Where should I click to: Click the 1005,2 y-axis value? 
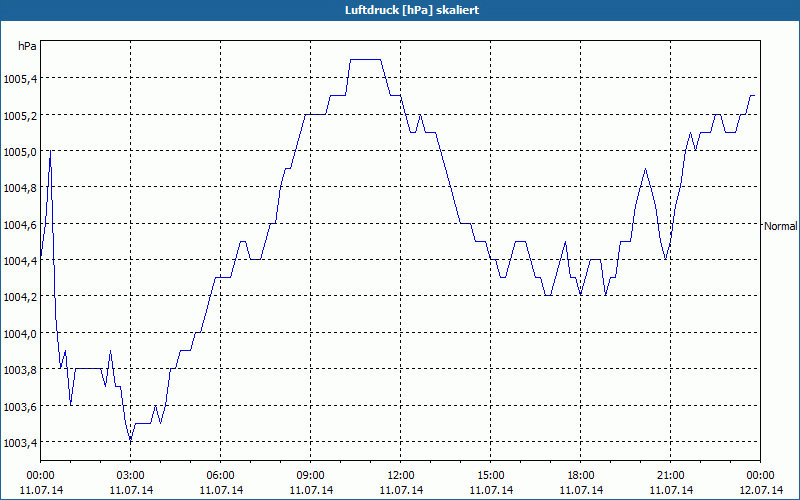(x=19, y=115)
